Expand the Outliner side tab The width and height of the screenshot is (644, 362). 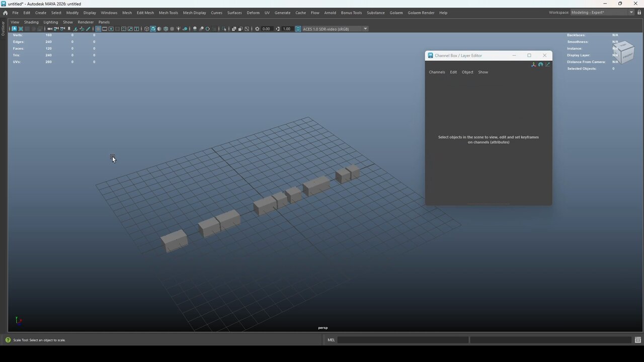coord(3,29)
